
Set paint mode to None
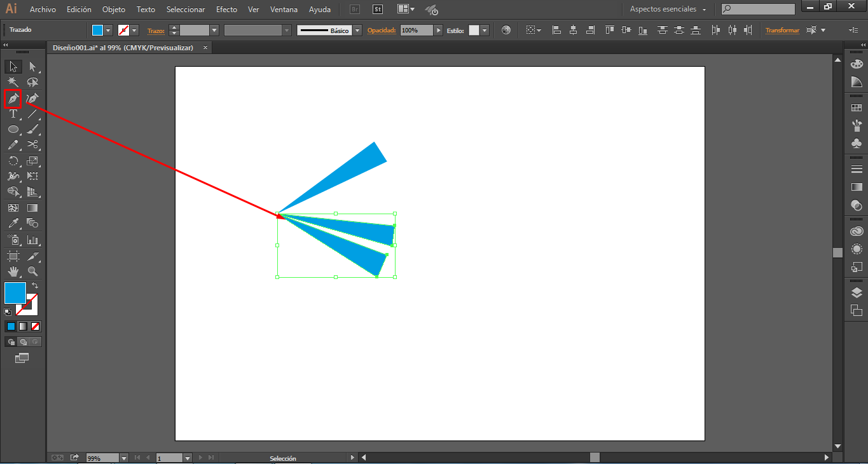pyautogui.click(x=36, y=326)
